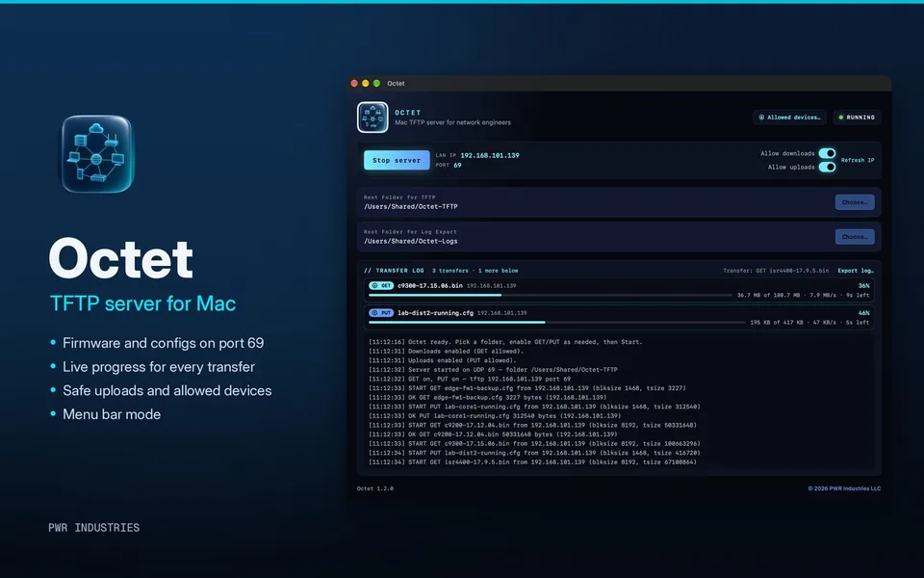
Task: Click the TRANSFER LOG heading
Action: click(x=395, y=271)
